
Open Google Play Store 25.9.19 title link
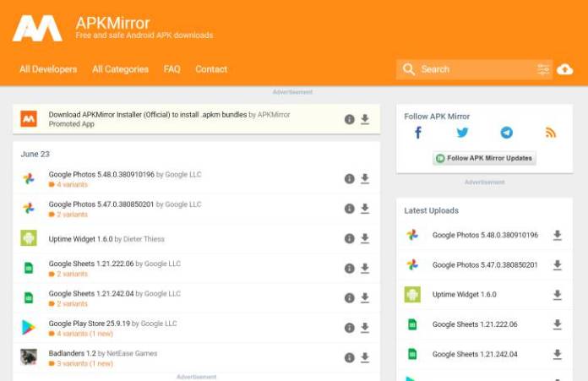(x=90, y=324)
